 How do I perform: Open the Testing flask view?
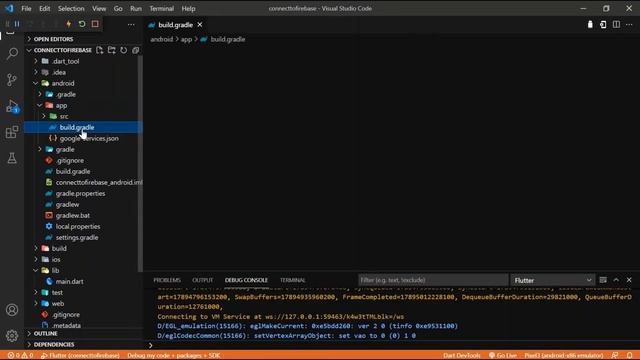coord(12,158)
